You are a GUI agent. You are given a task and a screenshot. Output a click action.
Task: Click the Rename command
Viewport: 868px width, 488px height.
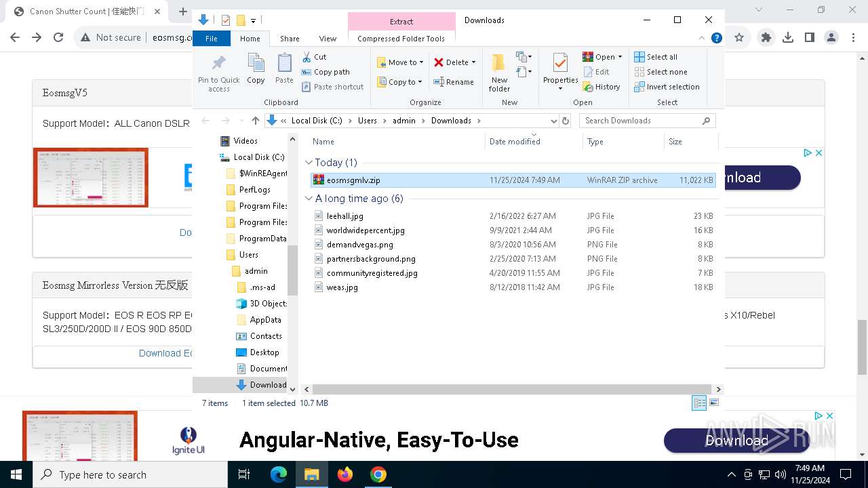[x=454, y=82]
